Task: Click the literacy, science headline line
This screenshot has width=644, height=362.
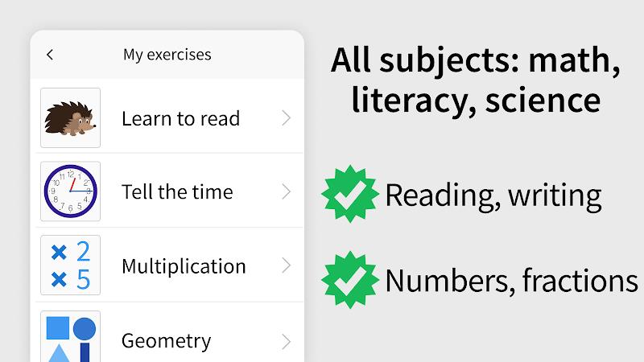Action: [476, 100]
